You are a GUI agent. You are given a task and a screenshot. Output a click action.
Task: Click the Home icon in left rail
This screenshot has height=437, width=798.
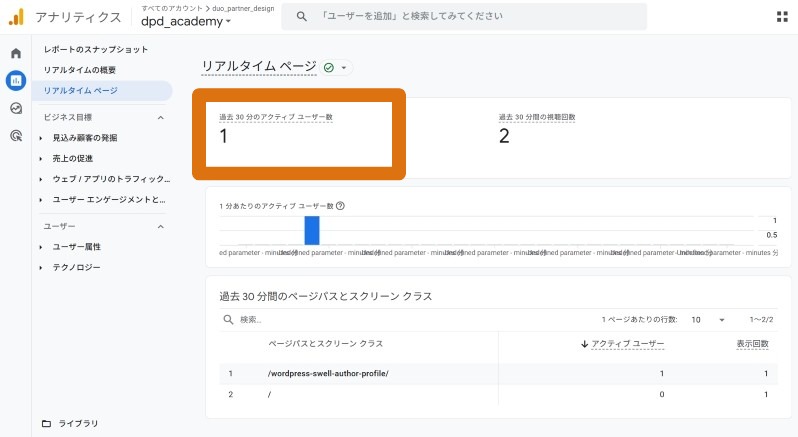(x=16, y=53)
